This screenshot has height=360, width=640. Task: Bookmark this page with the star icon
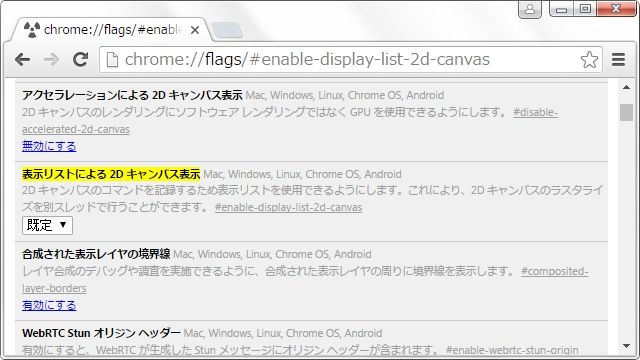tap(589, 60)
